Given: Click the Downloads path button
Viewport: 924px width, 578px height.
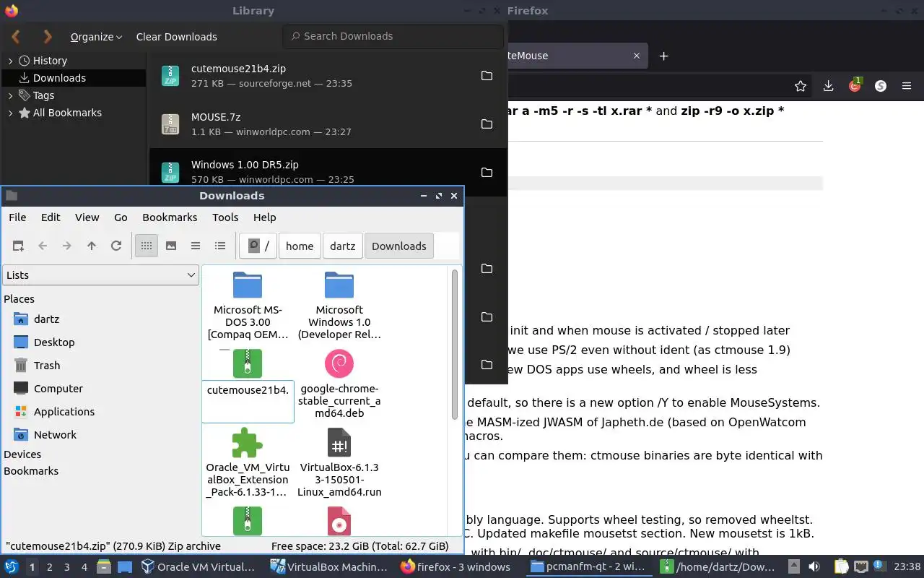Looking at the screenshot, I should [x=399, y=246].
